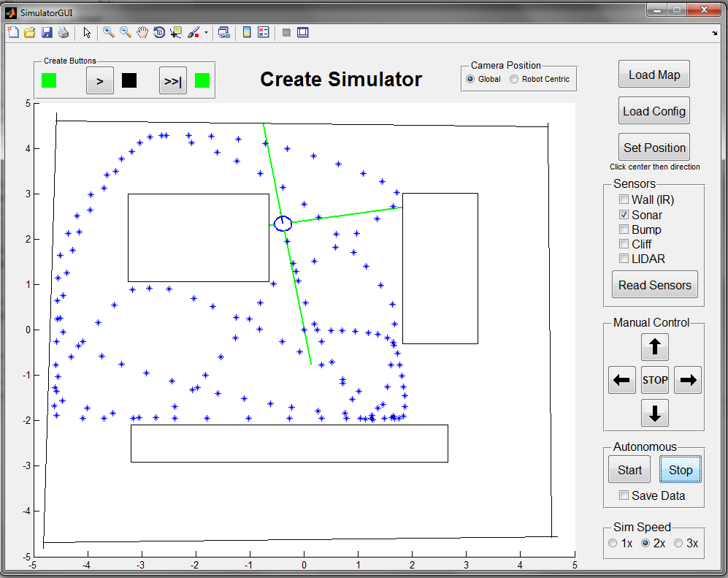Create a new figure with toolbar icon
Image resolution: width=728 pixels, height=578 pixels.
(x=13, y=32)
